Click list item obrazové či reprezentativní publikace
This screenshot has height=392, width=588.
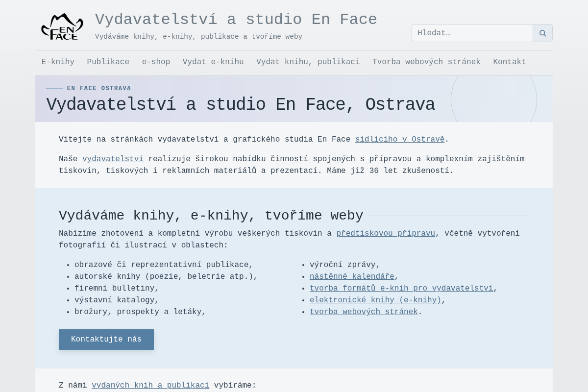(164, 265)
